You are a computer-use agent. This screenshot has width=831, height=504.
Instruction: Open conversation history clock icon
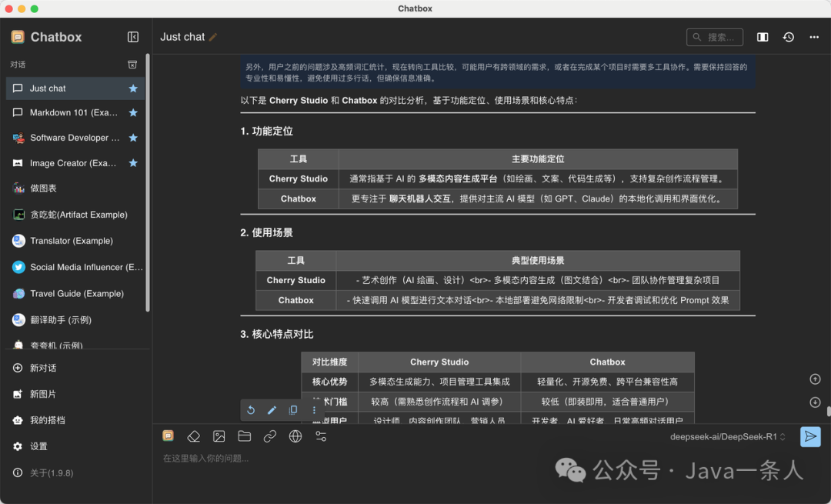point(789,37)
